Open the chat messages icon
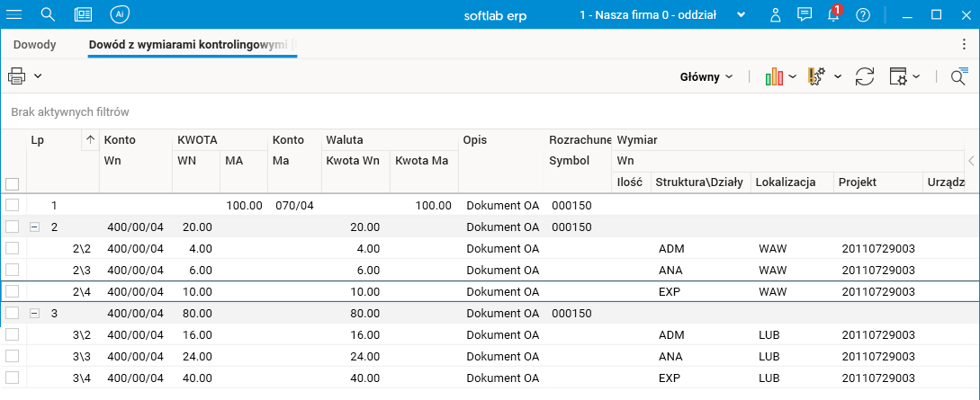The width and height of the screenshot is (980, 400). click(x=805, y=14)
